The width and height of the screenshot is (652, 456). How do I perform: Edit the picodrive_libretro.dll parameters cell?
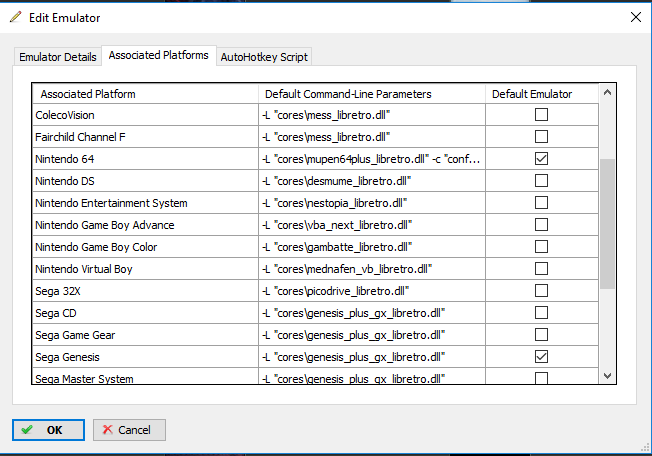point(372,291)
